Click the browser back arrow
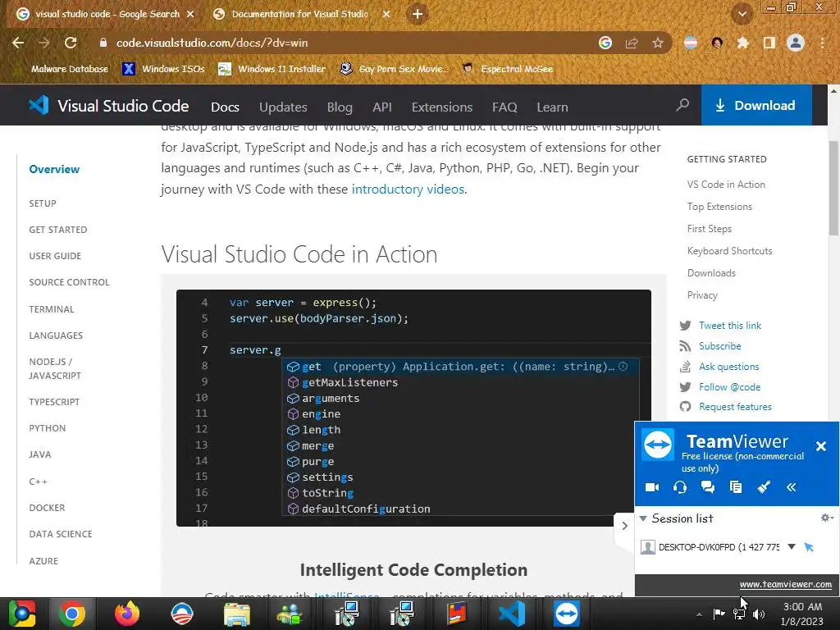 coord(18,43)
